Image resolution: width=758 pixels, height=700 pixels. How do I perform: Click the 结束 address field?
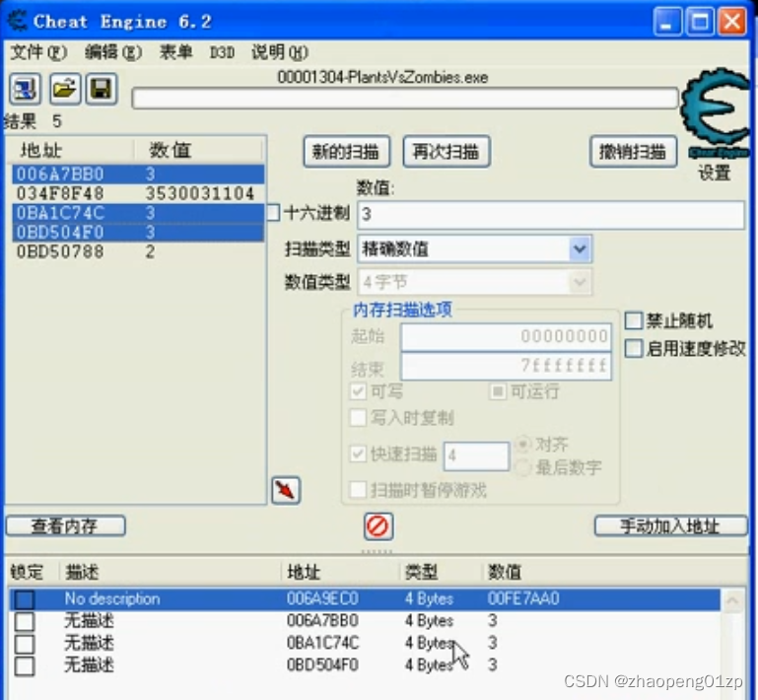click(506, 366)
